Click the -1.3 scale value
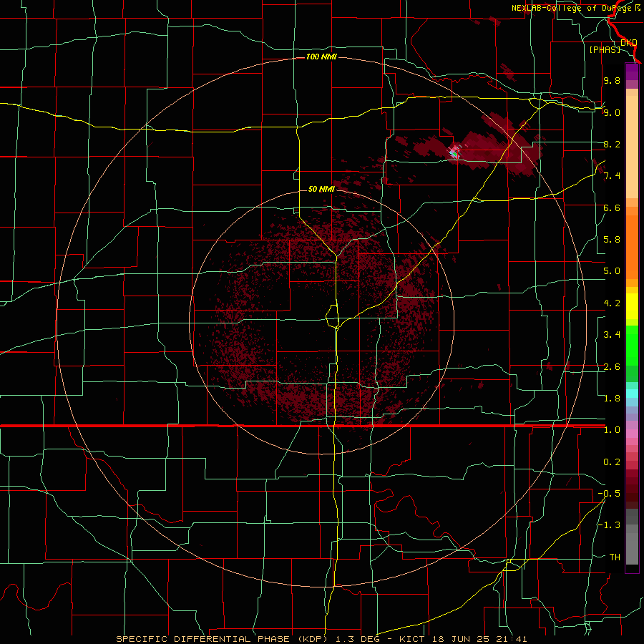 pos(609,525)
